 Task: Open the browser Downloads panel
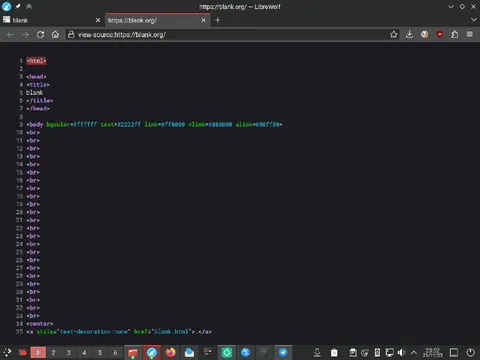tap(409, 34)
